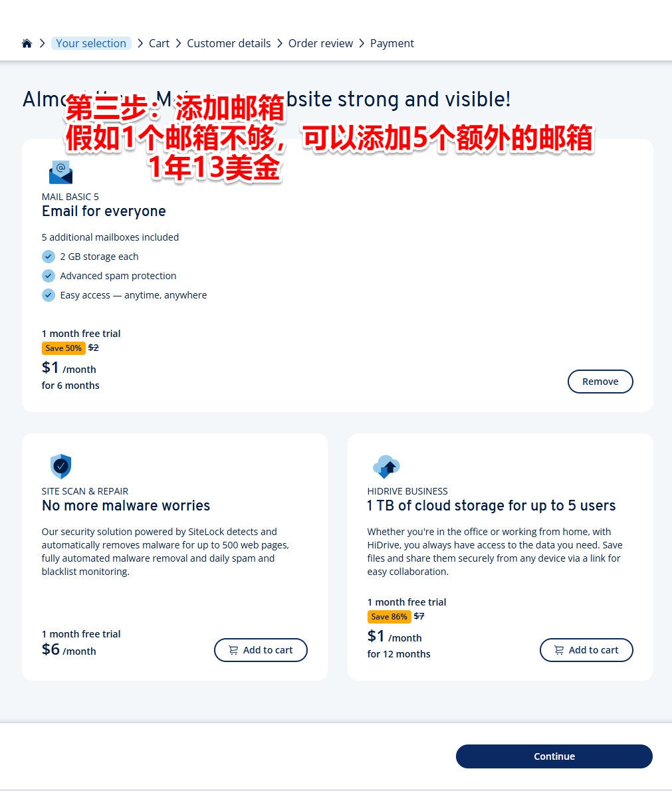Click the checkmark beside 2 GB storage

(x=48, y=257)
